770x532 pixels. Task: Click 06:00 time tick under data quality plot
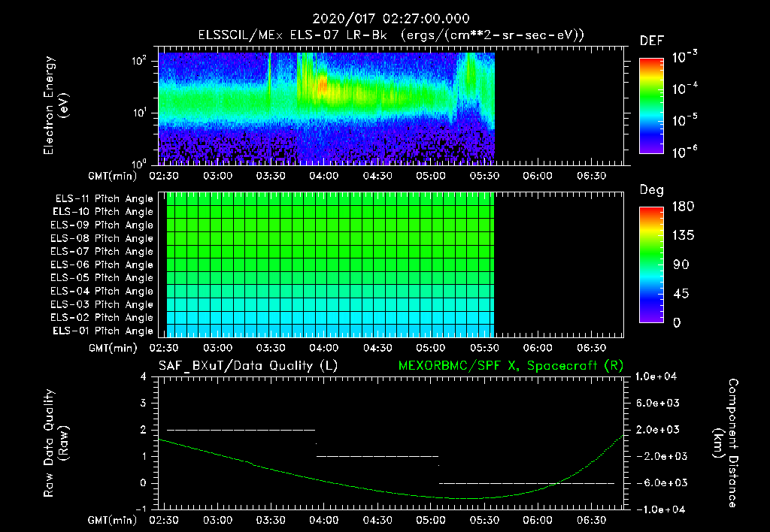pos(538,520)
